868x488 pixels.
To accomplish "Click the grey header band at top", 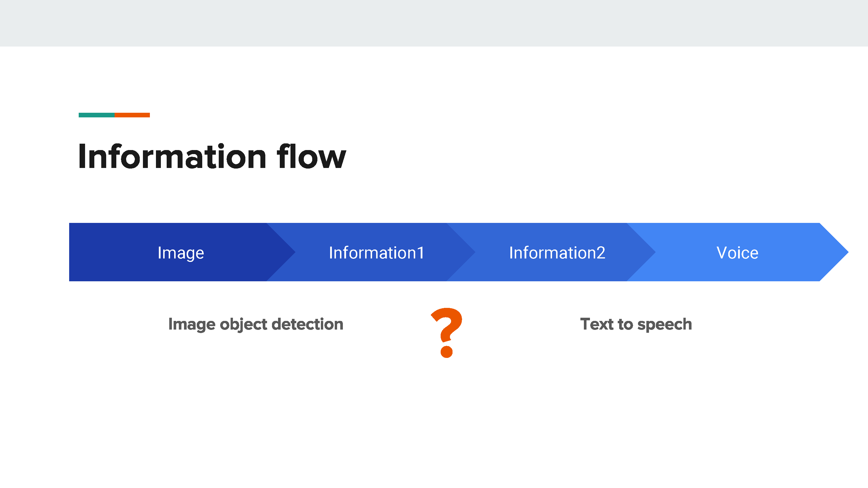I will [x=434, y=23].
